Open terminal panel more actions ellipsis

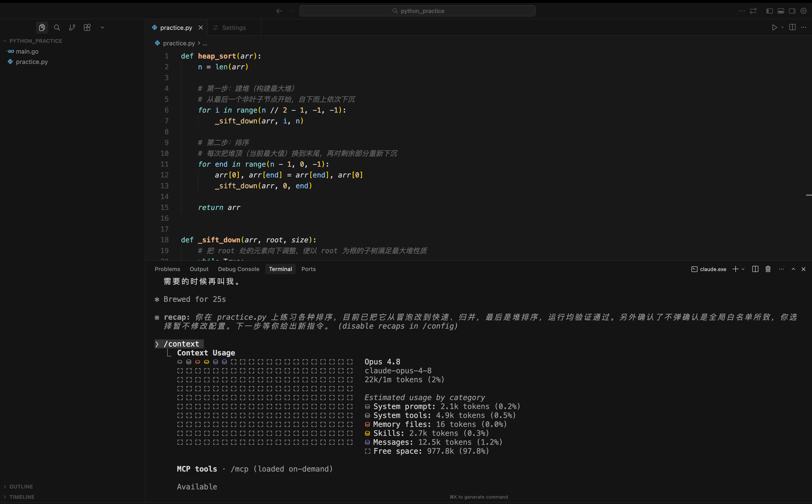coord(781,269)
